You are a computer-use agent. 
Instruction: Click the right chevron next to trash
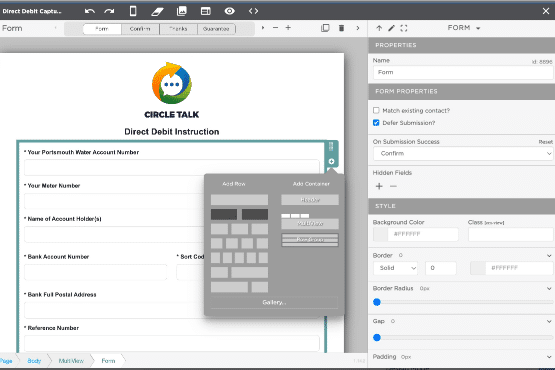[x=357, y=28]
